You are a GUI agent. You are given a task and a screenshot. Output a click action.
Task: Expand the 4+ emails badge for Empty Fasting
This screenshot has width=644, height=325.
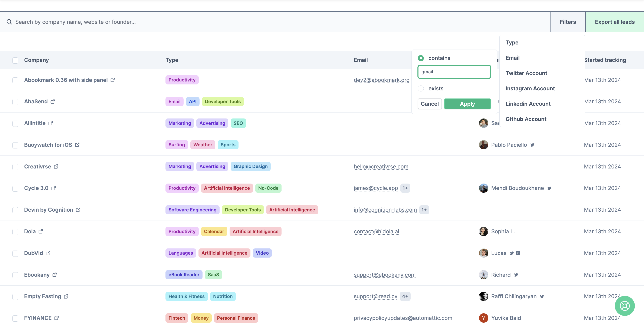(405, 296)
